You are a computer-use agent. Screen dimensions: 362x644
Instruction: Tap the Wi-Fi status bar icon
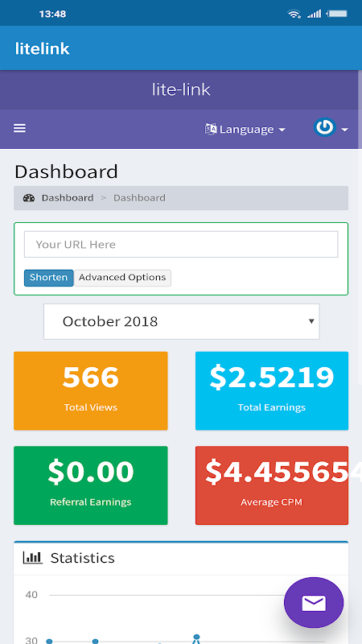click(x=294, y=14)
